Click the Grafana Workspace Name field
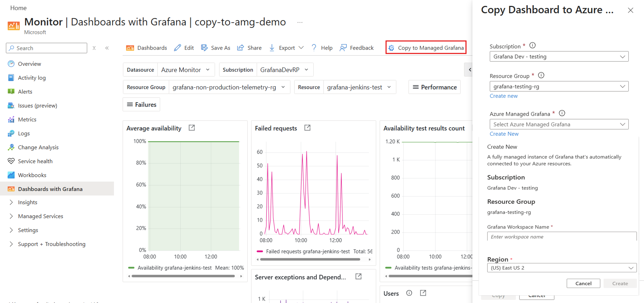The width and height of the screenshot is (644, 303). [x=562, y=237]
